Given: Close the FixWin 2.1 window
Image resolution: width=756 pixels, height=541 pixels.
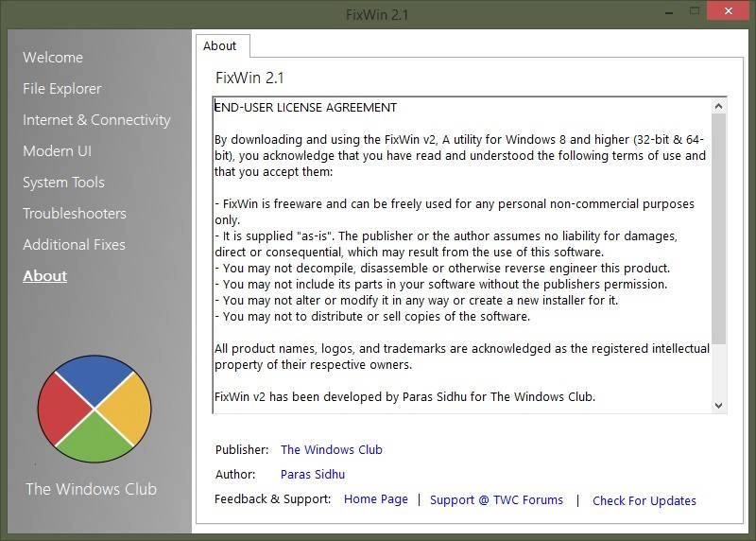Looking at the screenshot, I should pyautogui.click(x=728, y=10).
